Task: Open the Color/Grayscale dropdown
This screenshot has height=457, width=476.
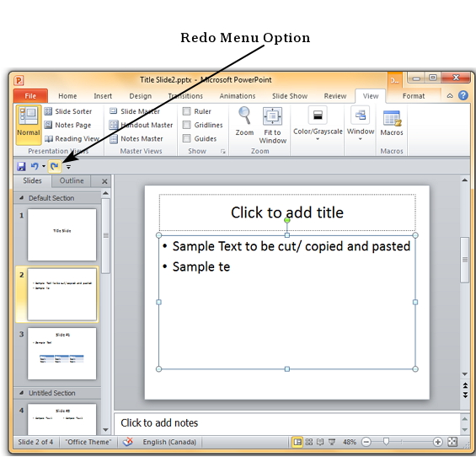Action: [x=318, y=124]
